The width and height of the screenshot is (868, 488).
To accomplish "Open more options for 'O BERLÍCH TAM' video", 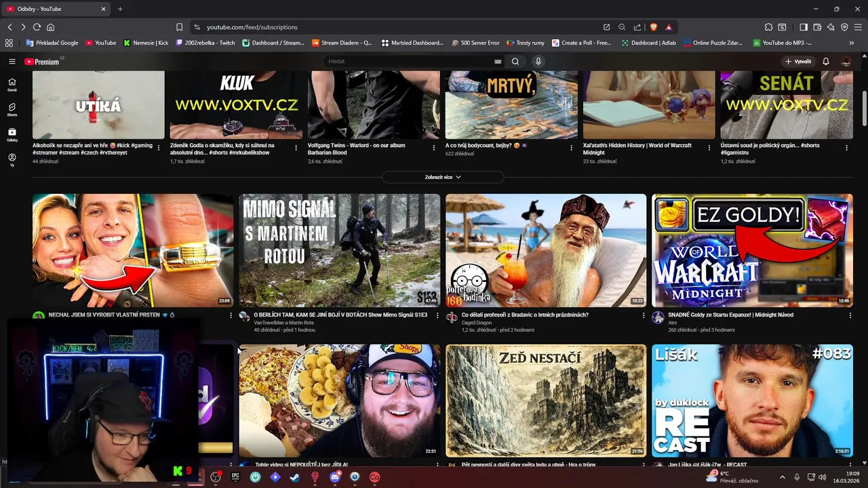I will pyautogui.click(x=437, y=316).
